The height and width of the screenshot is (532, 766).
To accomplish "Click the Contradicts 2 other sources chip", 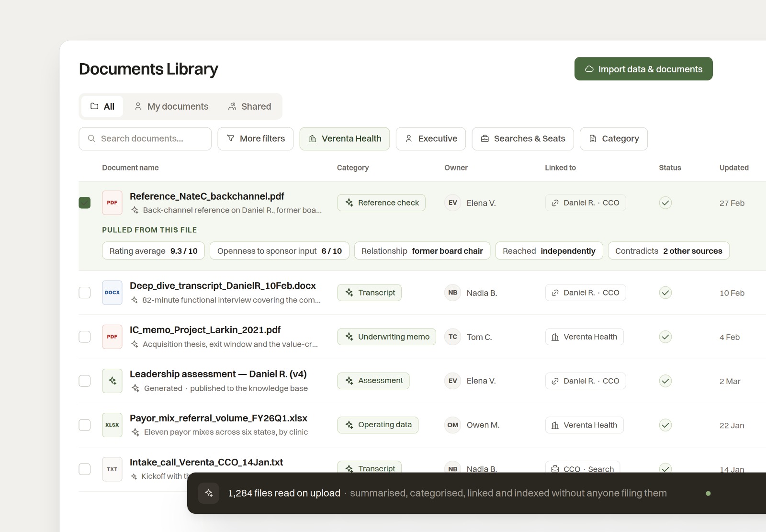I will coord(669,251).
